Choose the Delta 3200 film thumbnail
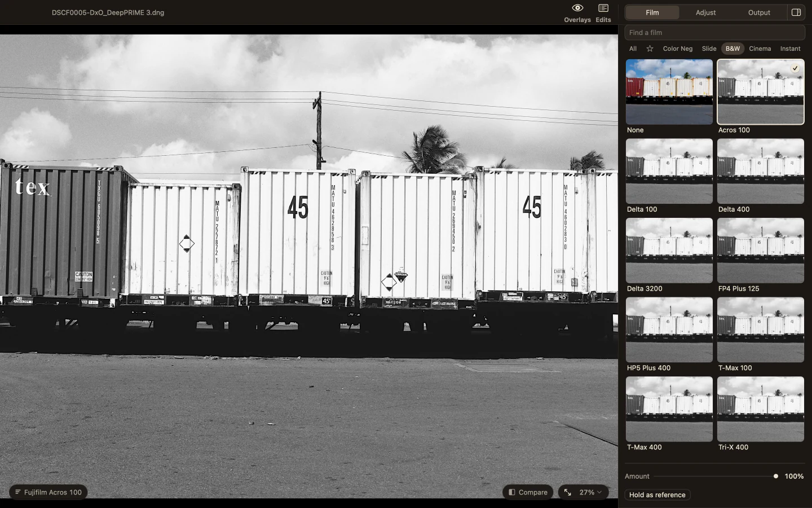Screen dimensions: 812x508 669,251
